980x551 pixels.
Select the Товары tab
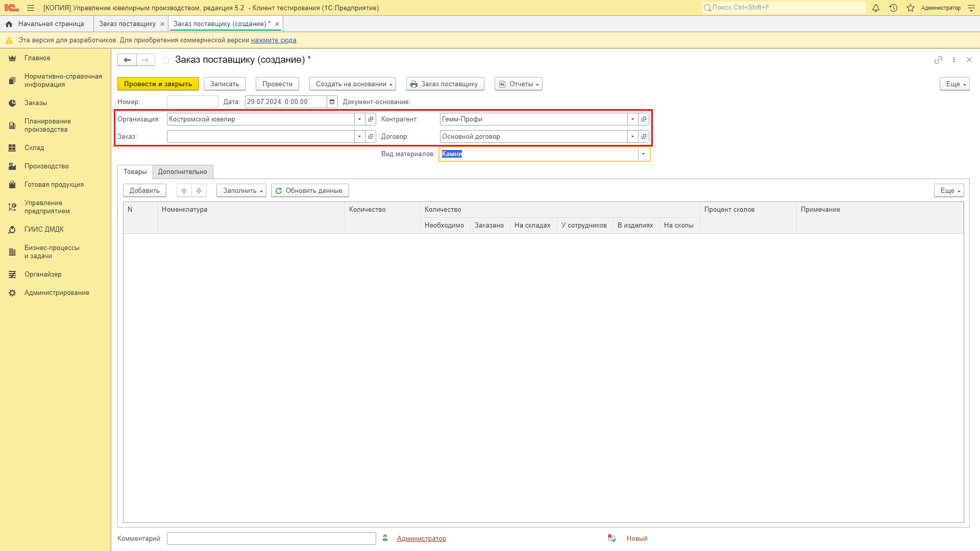pyautogui.click(x=135, y=172)
